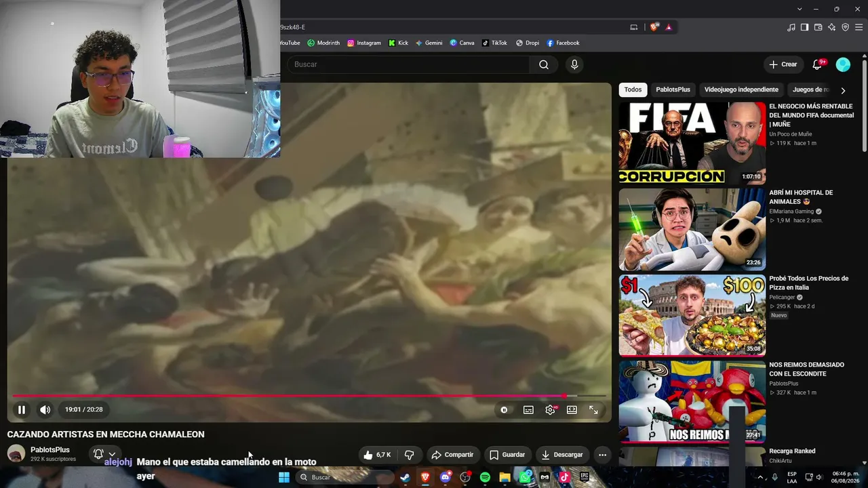Open the TikTok bookmark
This screenshot has width=868, height=488.
click(x=495, y=43)
